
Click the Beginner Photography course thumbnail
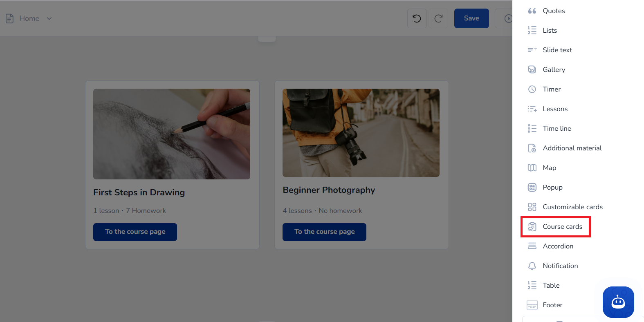pos(361,133)
